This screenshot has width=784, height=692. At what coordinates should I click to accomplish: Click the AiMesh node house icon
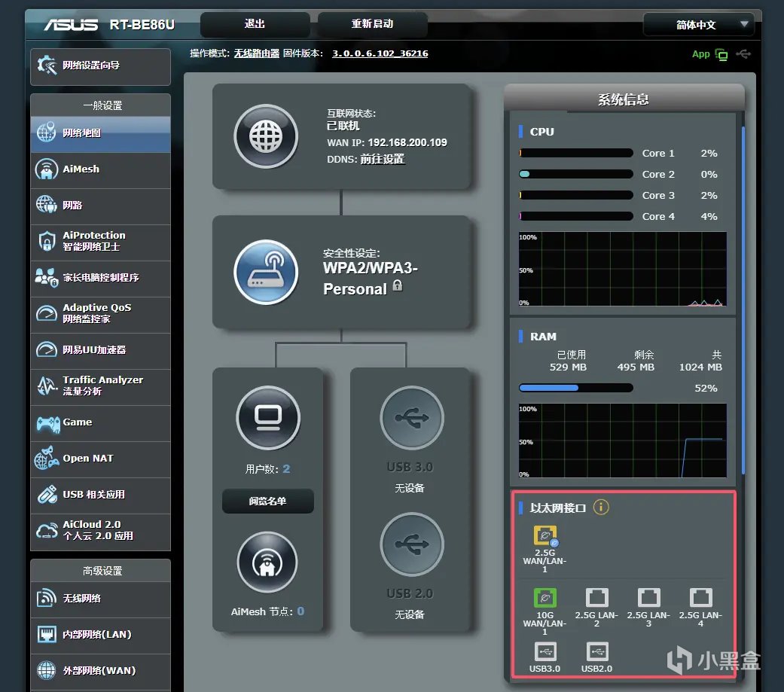click(267, 562)
